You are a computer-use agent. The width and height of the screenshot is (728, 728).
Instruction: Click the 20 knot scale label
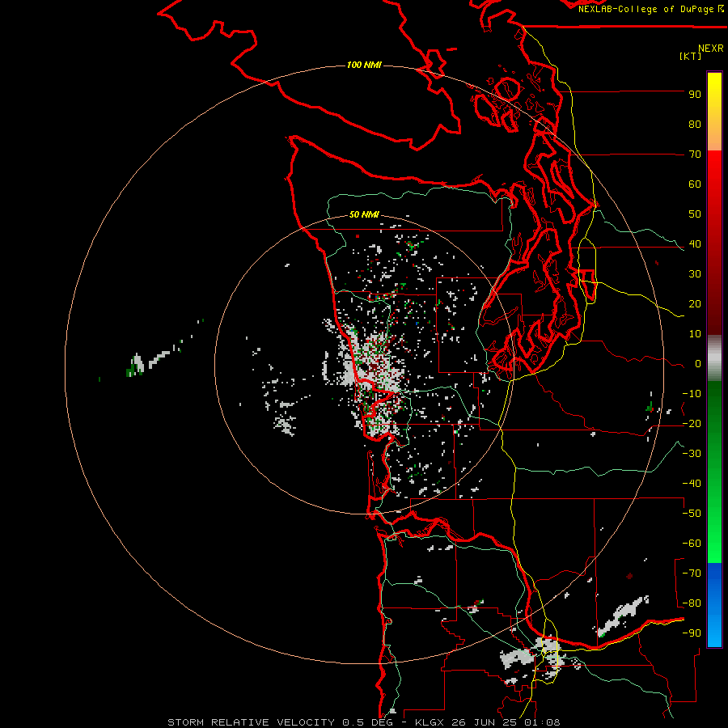[x=695, y=303]
